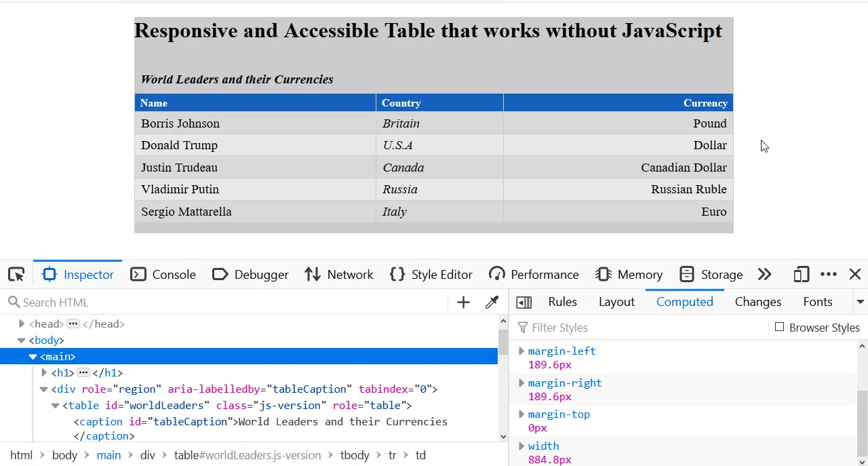Open the sidebar tabs overflow dropdown
868x466 pixels.
point(860,302)
